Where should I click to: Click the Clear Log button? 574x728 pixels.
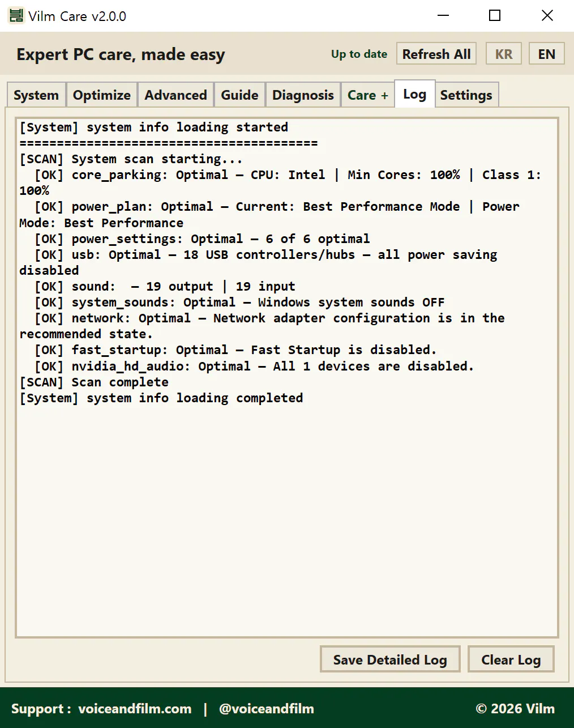[x=511, y=659]
